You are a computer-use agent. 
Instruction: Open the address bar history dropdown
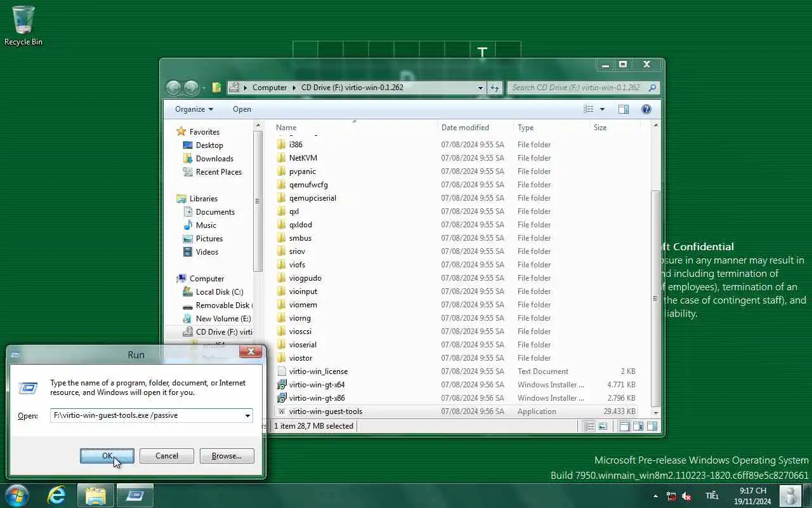(480, 88)
